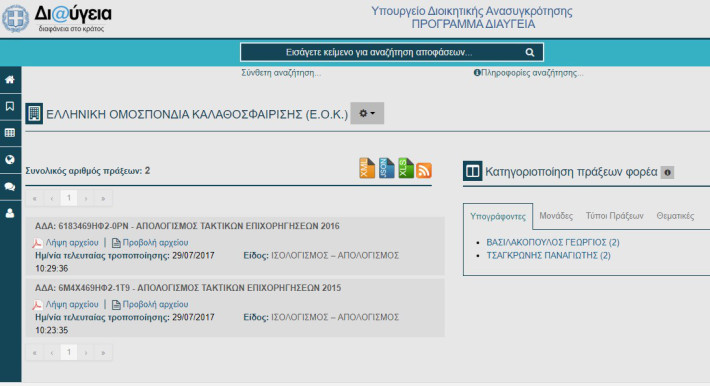Screen dimensions: 710x386
Task: Filter by ΒΑΣΙΛΑΚΟΠΟΥΛΟΣ ΓΕΩΡΓΙΟΣ signer
Action: click(x=553, y=242)
